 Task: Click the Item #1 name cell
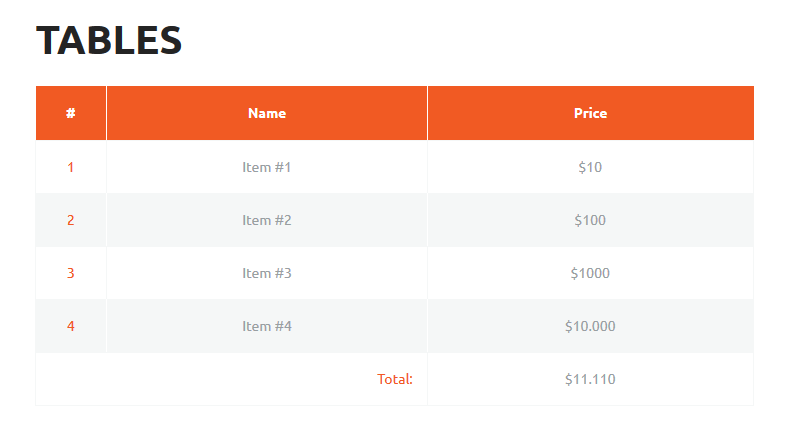tap(267, 167)
